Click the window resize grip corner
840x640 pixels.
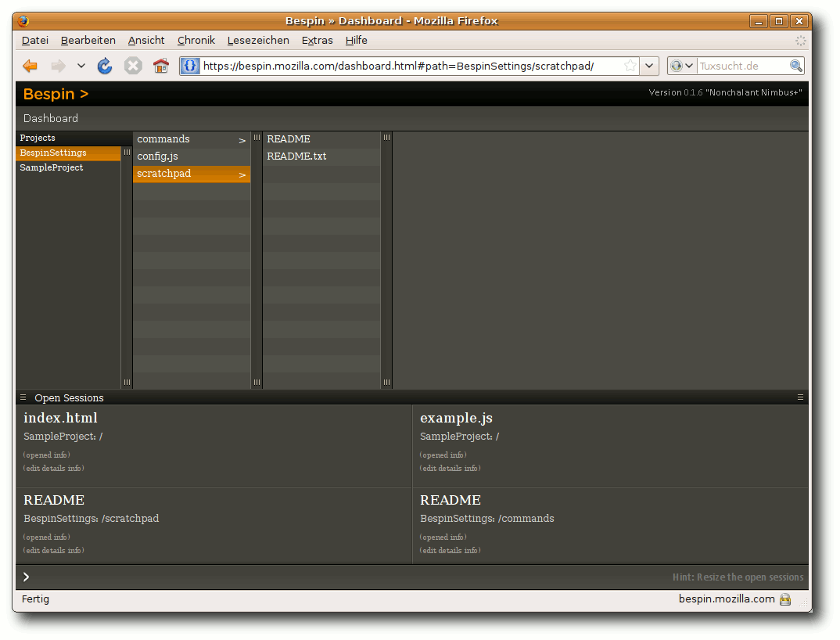(x=803, y=602)
